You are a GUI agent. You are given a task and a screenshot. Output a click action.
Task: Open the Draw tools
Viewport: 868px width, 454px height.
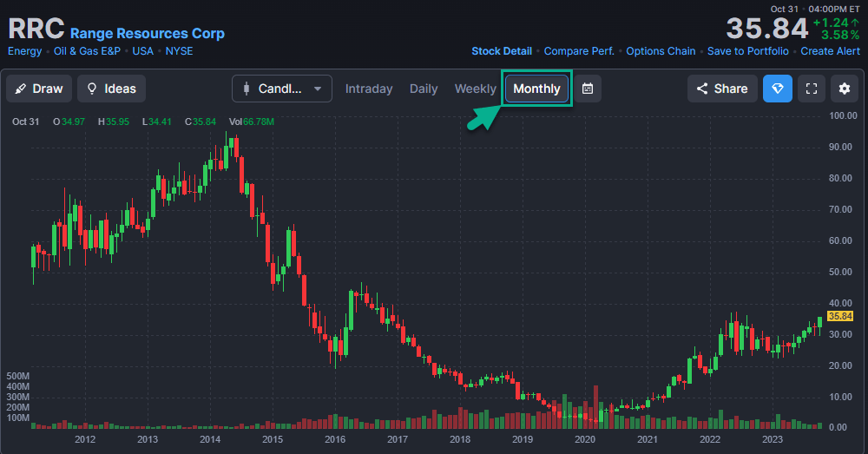point(39,89)
